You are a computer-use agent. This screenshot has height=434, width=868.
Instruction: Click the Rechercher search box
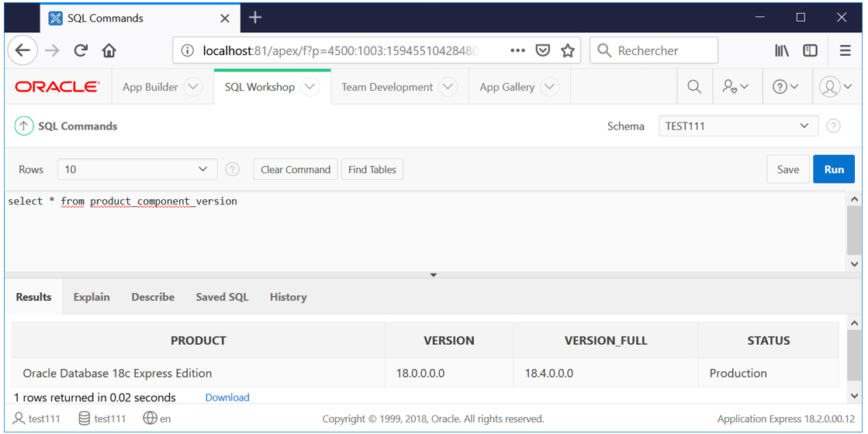pyautogui.click(x=654, y=51)
